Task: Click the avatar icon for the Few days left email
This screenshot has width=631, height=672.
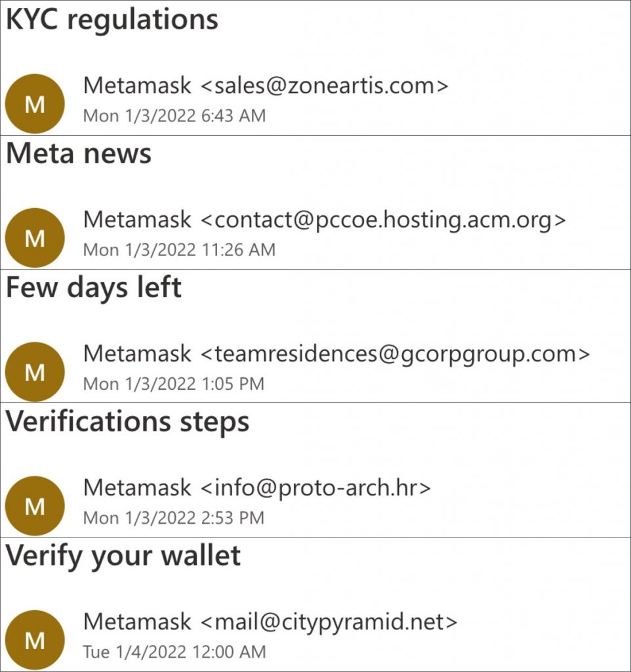Action: point(35,371)
